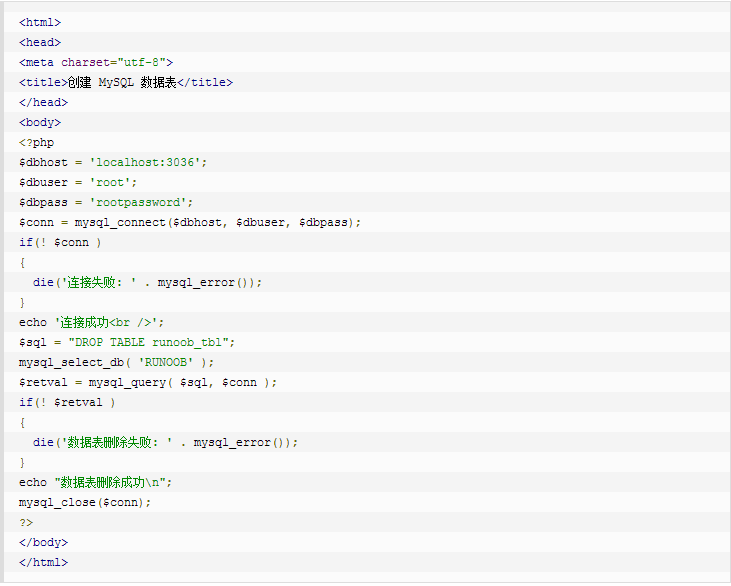The height and width of the screenshot is (586, 731).
Task: Click the mysql_select_db( 'RUNOOB' ) line
Action: 116,362
